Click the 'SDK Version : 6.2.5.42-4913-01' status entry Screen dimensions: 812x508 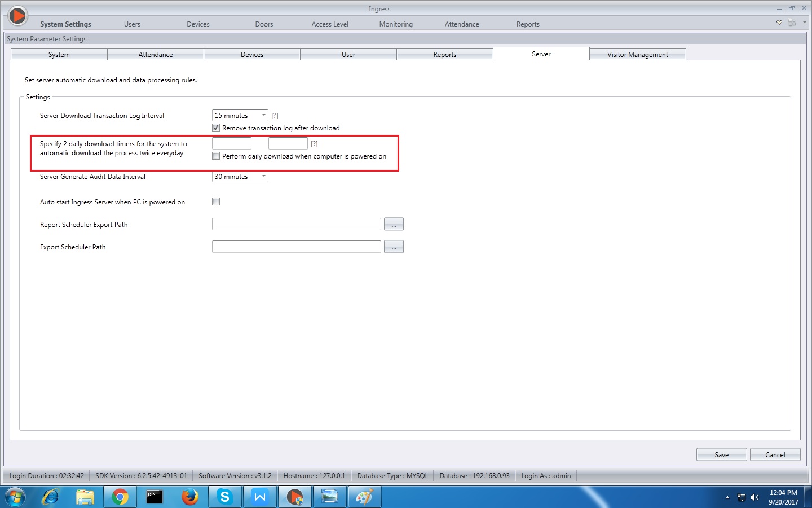141,476
